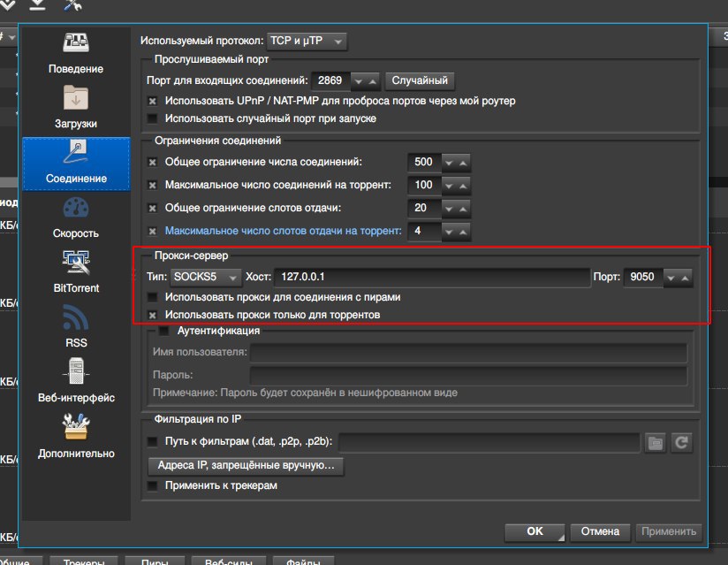Image resolution: width=728 pixels, height=565 pixels.
Task: Check the Применить к трекерам checkbox
Action: pos(152,485)
